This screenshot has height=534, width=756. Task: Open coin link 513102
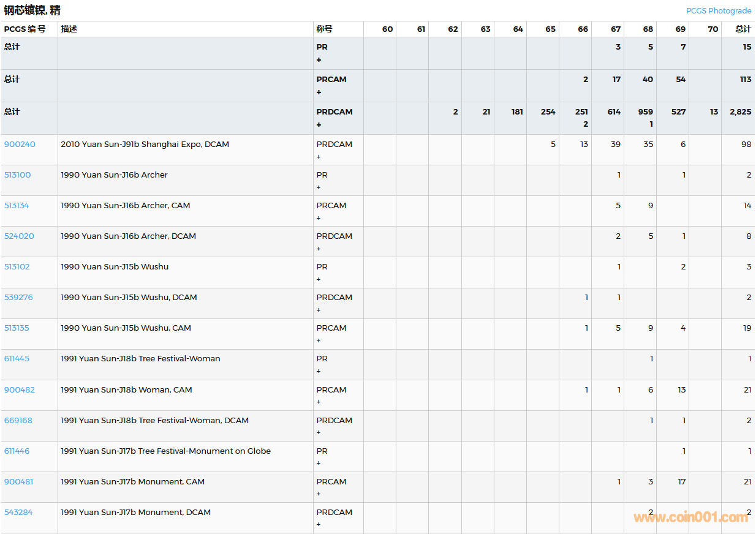[17, 267]
